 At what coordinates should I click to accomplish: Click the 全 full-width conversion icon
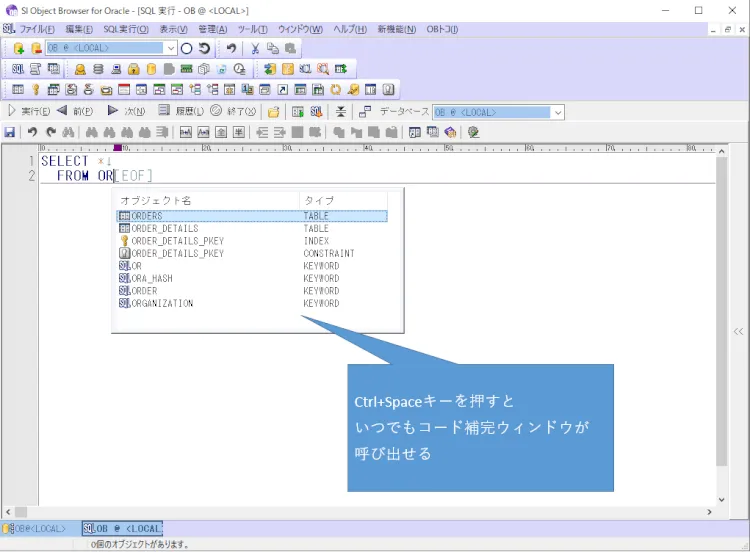tap(221, 132)
